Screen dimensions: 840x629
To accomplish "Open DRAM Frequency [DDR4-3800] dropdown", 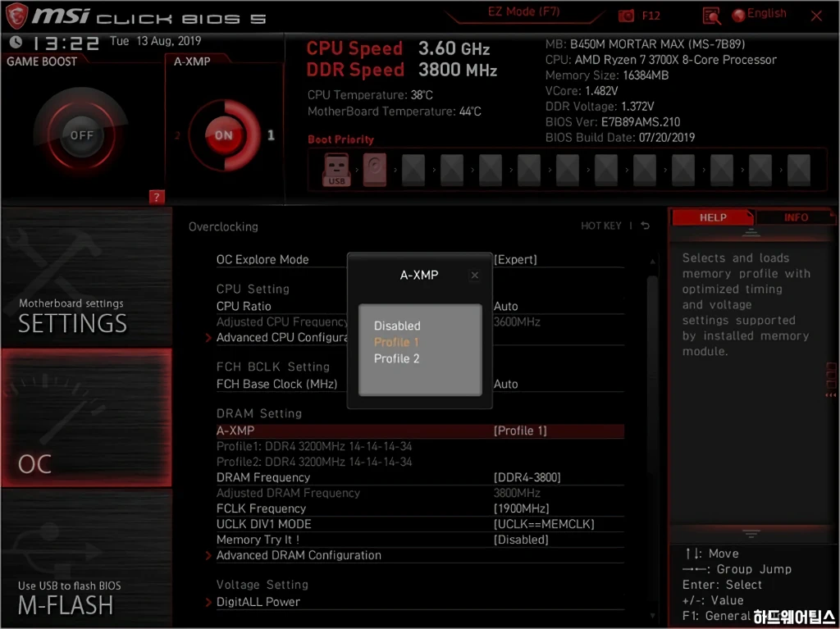I will (x=527, y=477).
